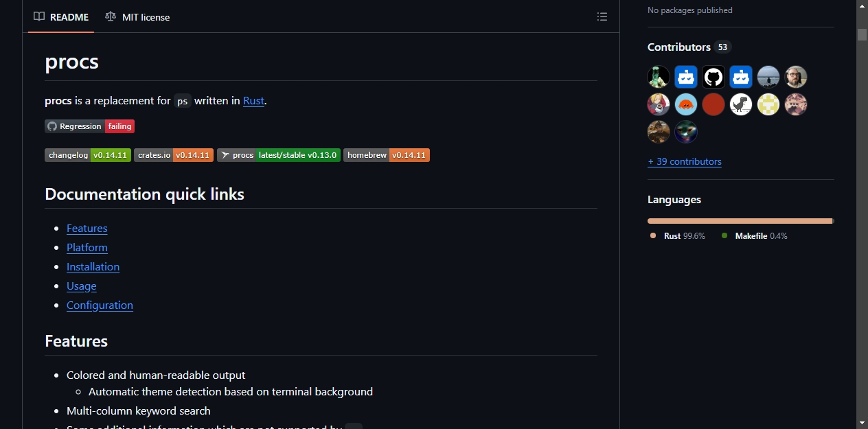
Task: Click the procs latest/stable v0.13.0 badge
Action: (x=279, y=155)
